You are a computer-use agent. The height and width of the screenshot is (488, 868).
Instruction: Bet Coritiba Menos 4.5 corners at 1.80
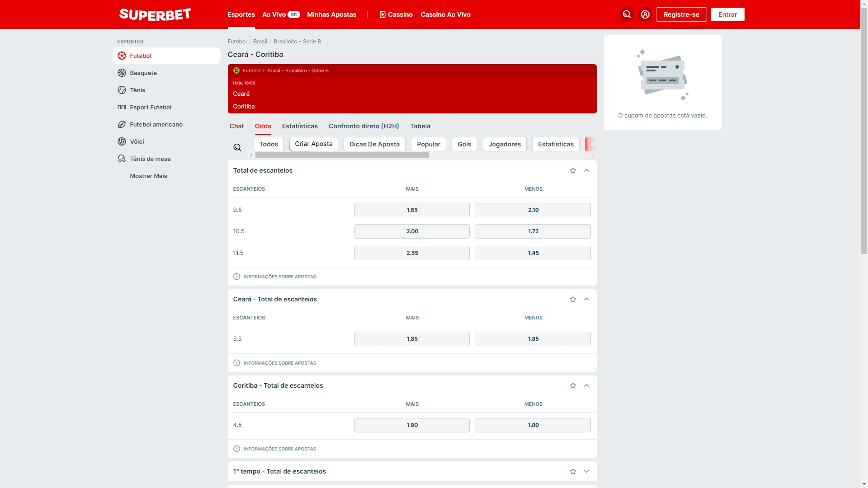533,425
